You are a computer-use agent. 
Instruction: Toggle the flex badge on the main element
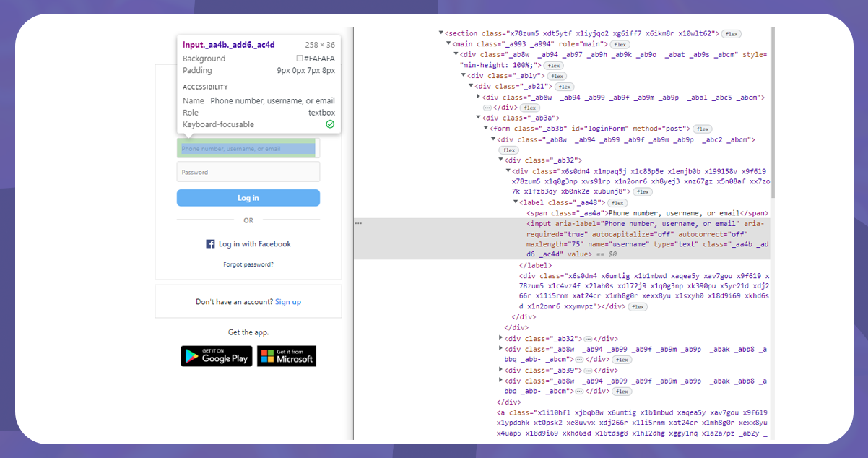(620, 44)
